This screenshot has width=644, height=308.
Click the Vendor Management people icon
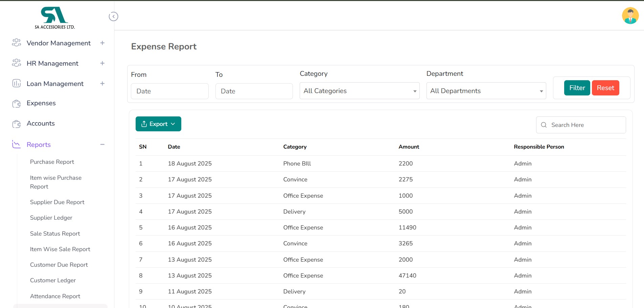(x=16, y=43)
